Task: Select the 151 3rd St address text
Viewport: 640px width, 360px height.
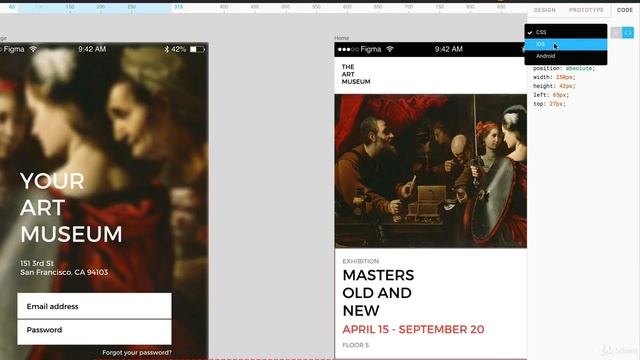Action: [64, 268]
